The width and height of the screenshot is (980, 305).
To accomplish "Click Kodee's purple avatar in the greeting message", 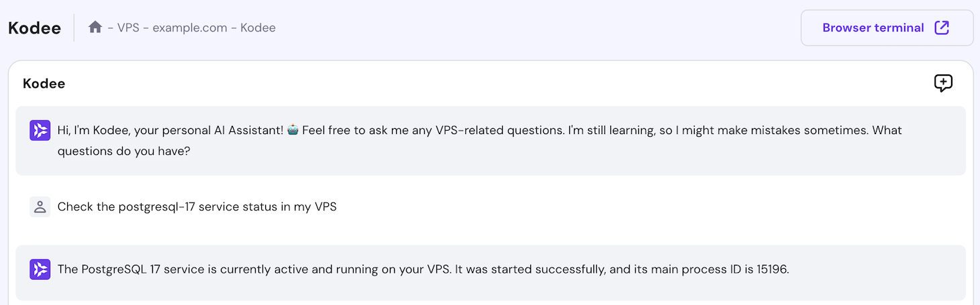I will (40, 130).
